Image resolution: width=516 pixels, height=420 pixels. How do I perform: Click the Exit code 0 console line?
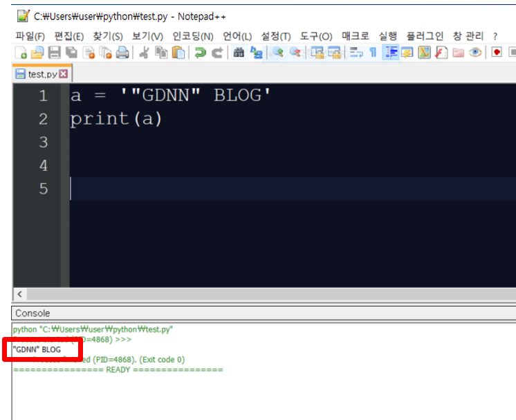[x=109, y=359]
